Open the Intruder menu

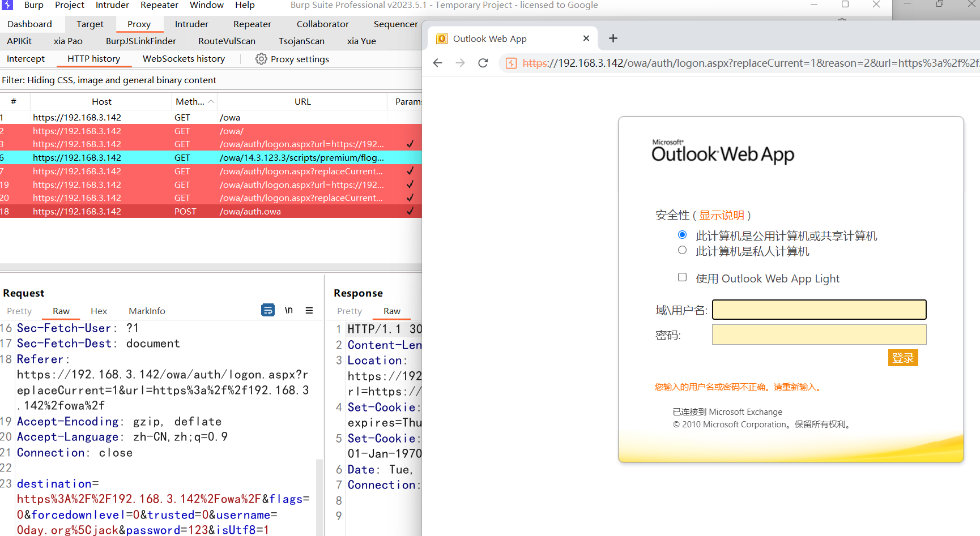click(112, 5)
